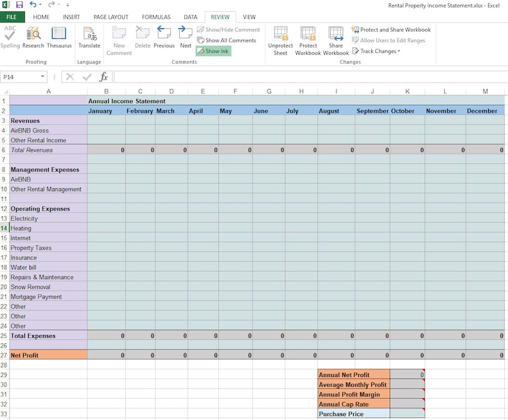Select the Electricity cell
The image size is (508, 420).
pos(48,218)
